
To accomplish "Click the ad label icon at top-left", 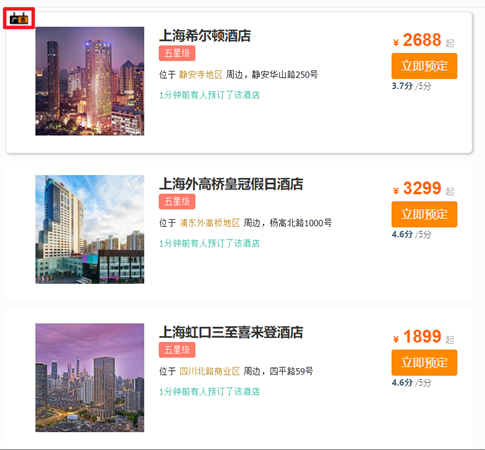I will tap(19, 19).
